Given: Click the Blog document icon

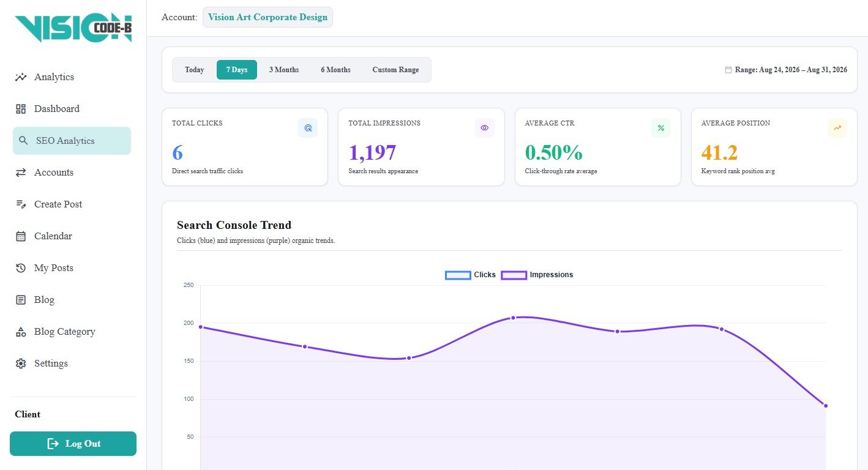Looking at the screenshot, I should pos(21,300).
